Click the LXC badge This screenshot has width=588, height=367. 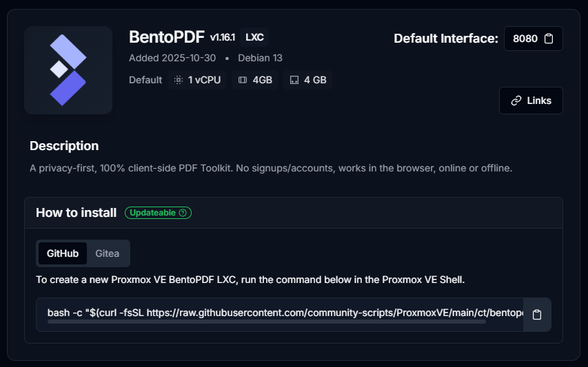point(255,37)
